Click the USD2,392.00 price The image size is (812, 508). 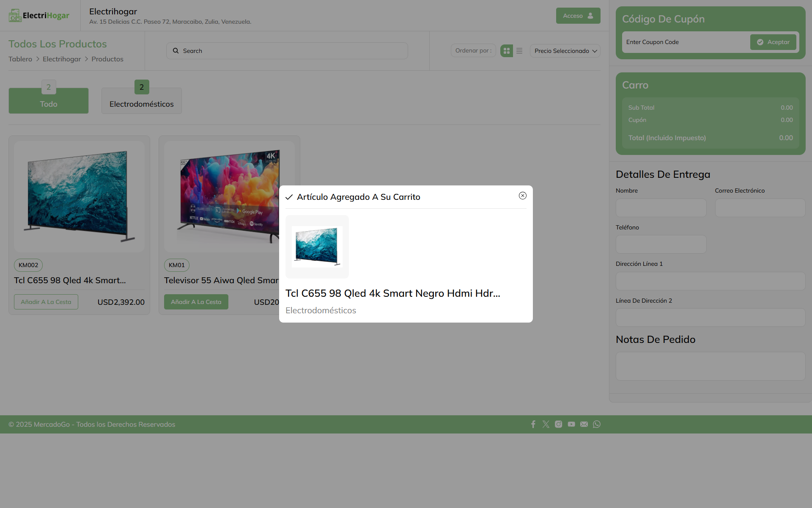tap(121, 302)
